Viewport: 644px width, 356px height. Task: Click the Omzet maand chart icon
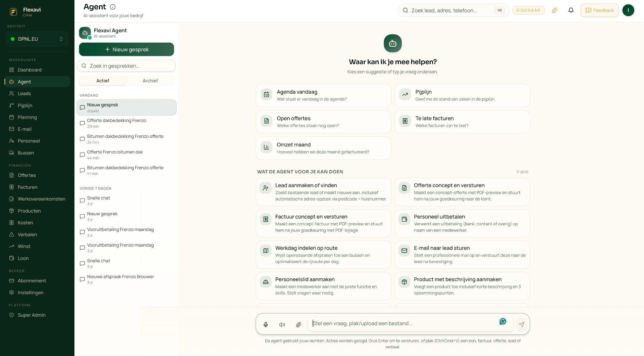point(267,147)
